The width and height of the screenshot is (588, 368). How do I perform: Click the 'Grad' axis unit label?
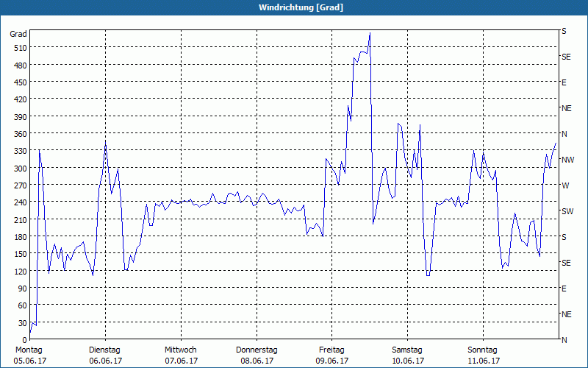(18, 34)
